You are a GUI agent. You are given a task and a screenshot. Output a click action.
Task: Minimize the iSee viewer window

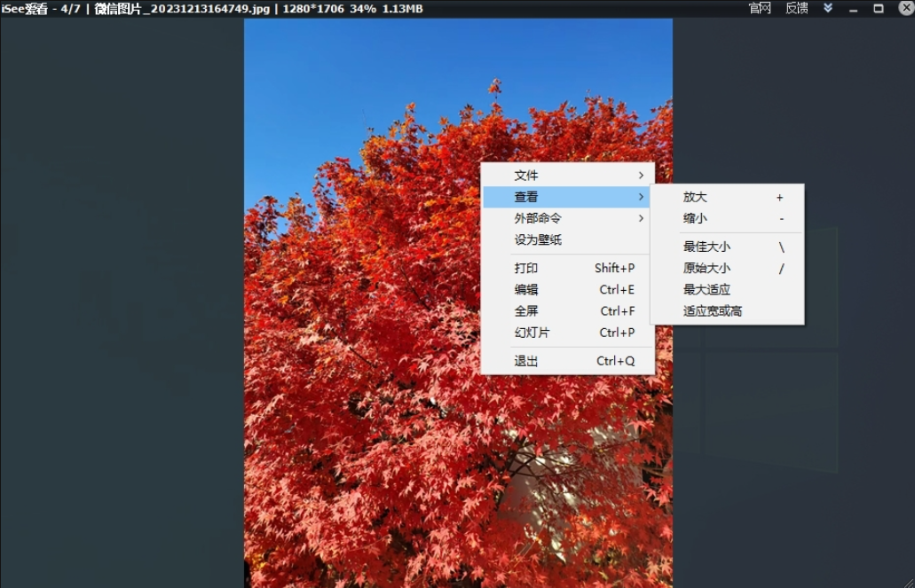[855, 8]
